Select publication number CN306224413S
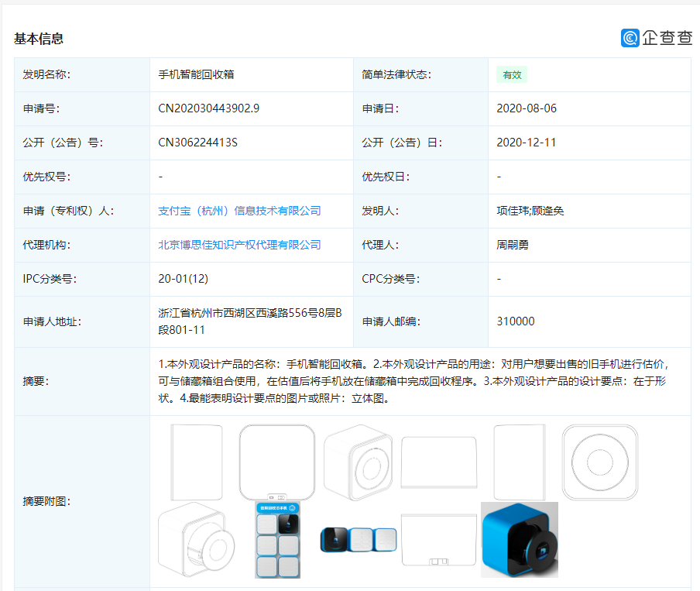Screen dimensions: 700x591 click(x=197, y=143)
